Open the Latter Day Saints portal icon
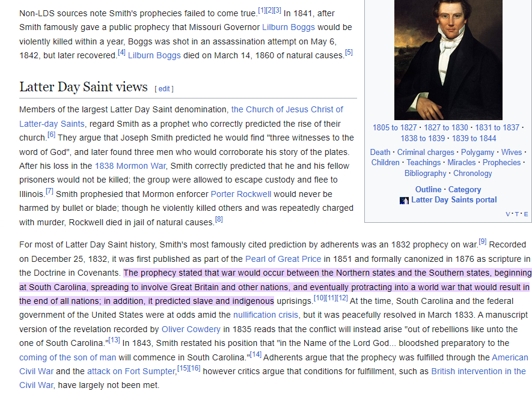Image resolution: width=532 pixels, height=400 pixels. pos(404,201)
